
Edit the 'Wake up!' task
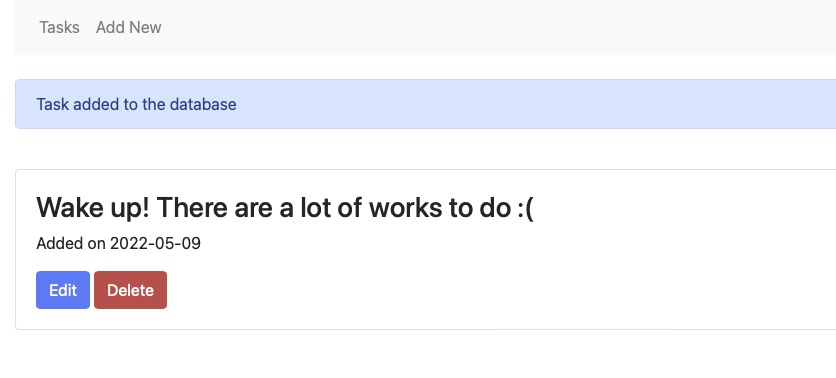pos(63,290)
